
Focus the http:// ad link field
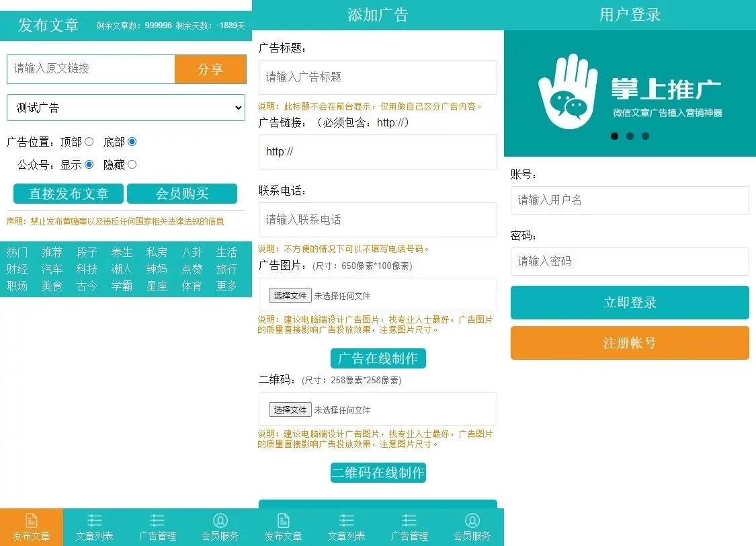coord(378,152)
